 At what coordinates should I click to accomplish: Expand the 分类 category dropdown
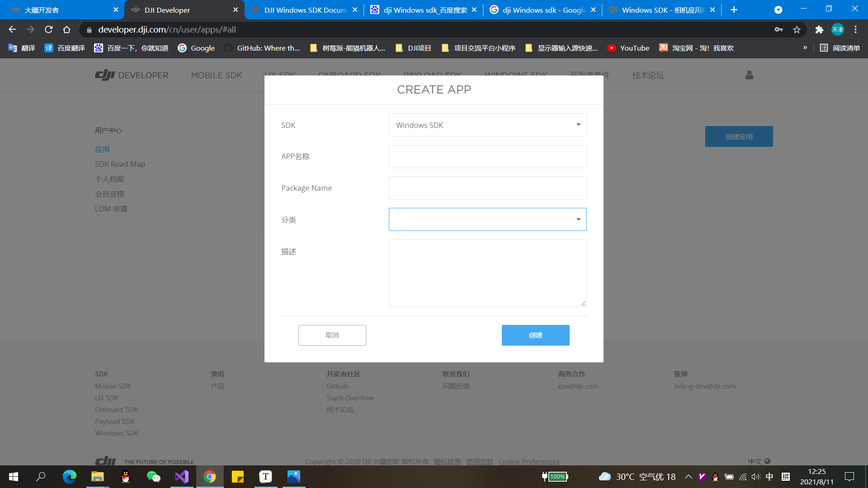coord(487,219)
